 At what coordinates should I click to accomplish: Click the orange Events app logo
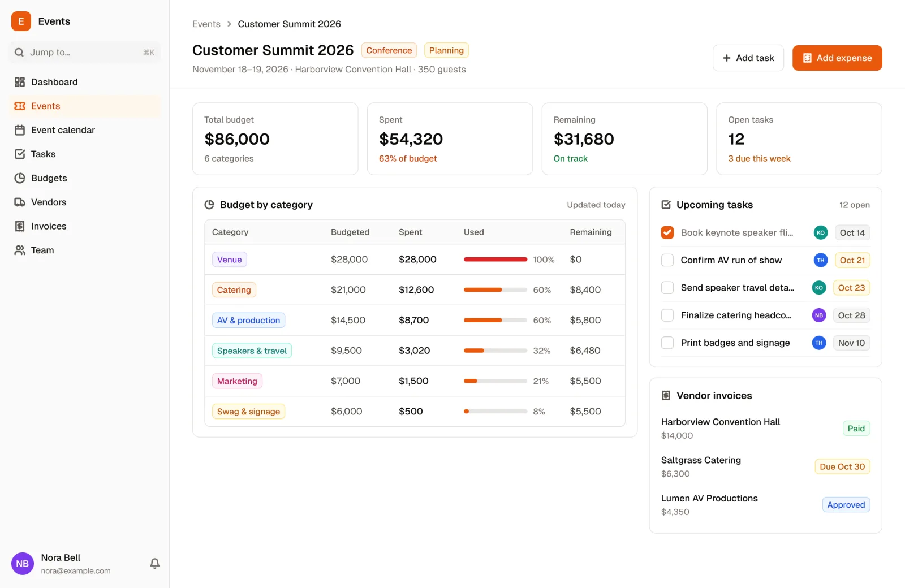point(21,21)
